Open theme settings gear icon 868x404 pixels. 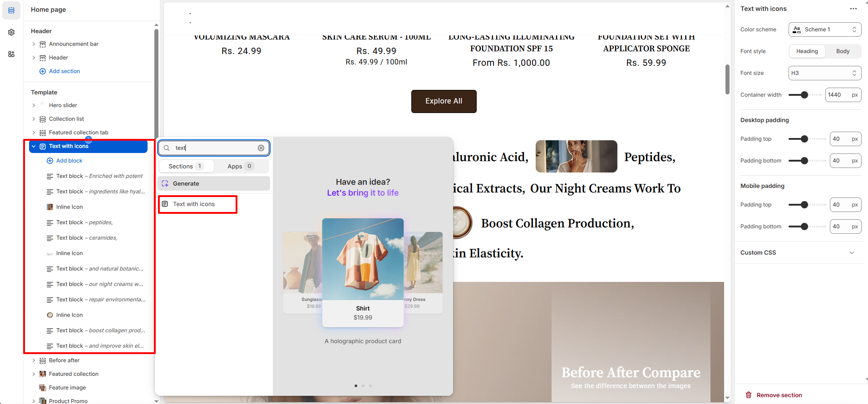11,32
